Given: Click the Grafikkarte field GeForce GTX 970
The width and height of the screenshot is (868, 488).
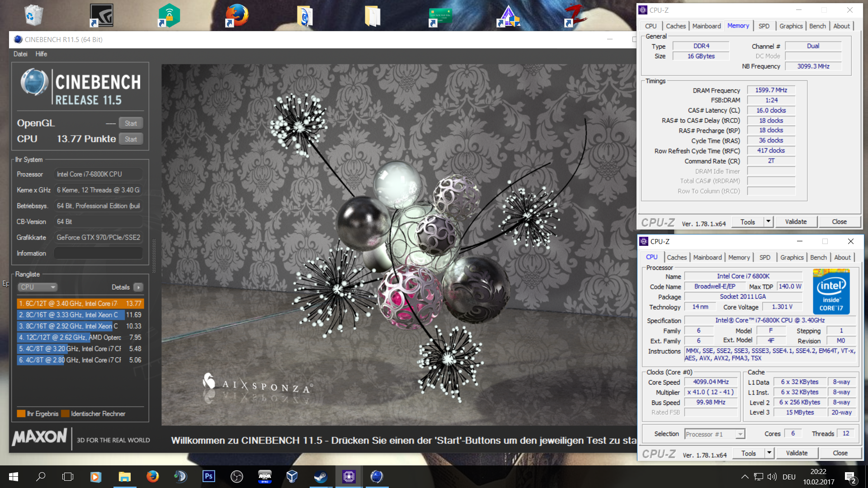Looking at the screenshot, I should 99,238.
